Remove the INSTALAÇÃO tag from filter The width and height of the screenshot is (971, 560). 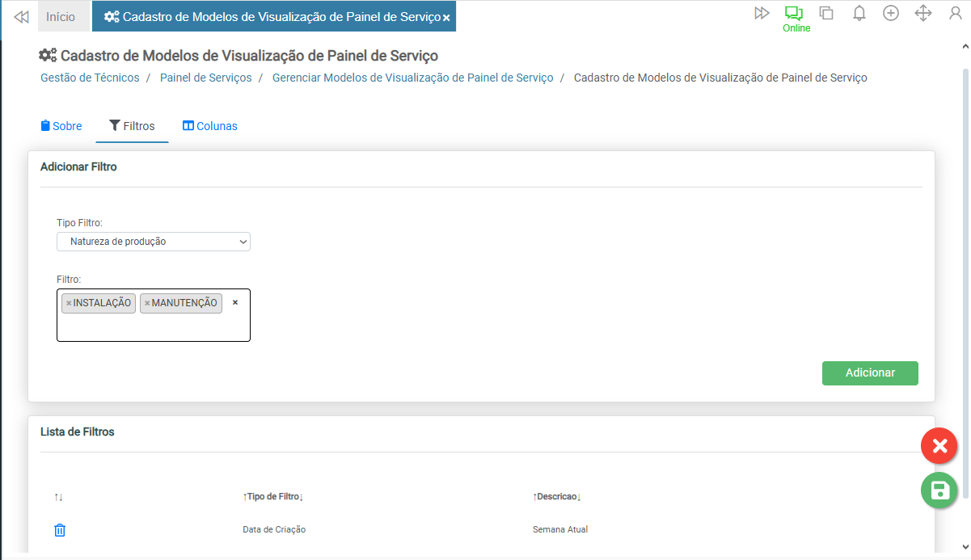(x=69, y=303)
